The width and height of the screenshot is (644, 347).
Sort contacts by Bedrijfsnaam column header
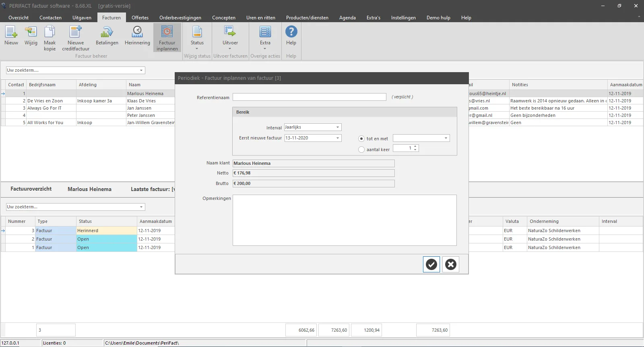[51, 85]
